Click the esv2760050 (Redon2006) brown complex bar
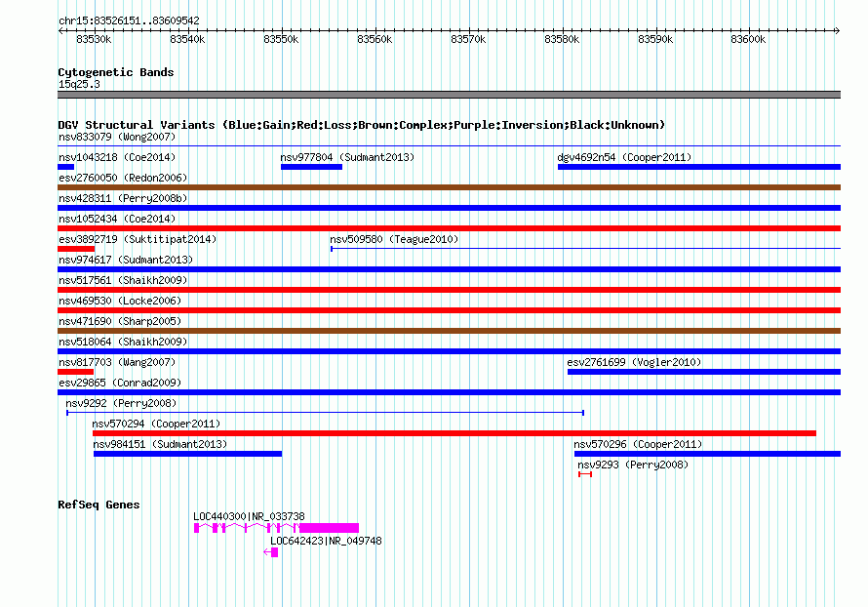The height and width of the screenshot is (607, 868). pyautogui.click(x=449, y=187)
